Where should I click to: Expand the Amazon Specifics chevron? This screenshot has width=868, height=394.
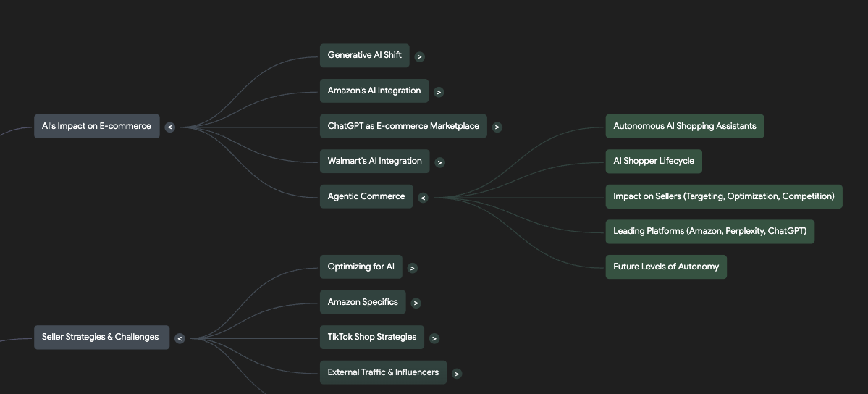(416, 303)
